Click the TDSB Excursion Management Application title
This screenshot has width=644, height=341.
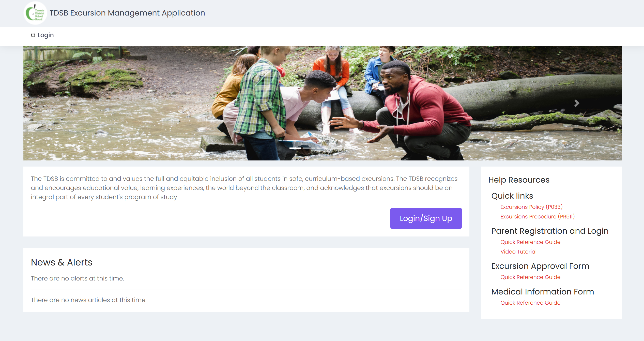[x=127, y=13]
